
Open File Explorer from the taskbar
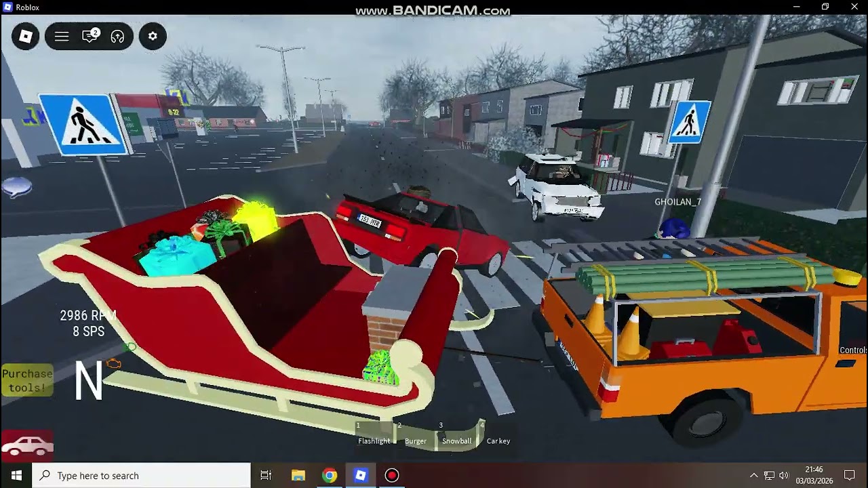298,475
